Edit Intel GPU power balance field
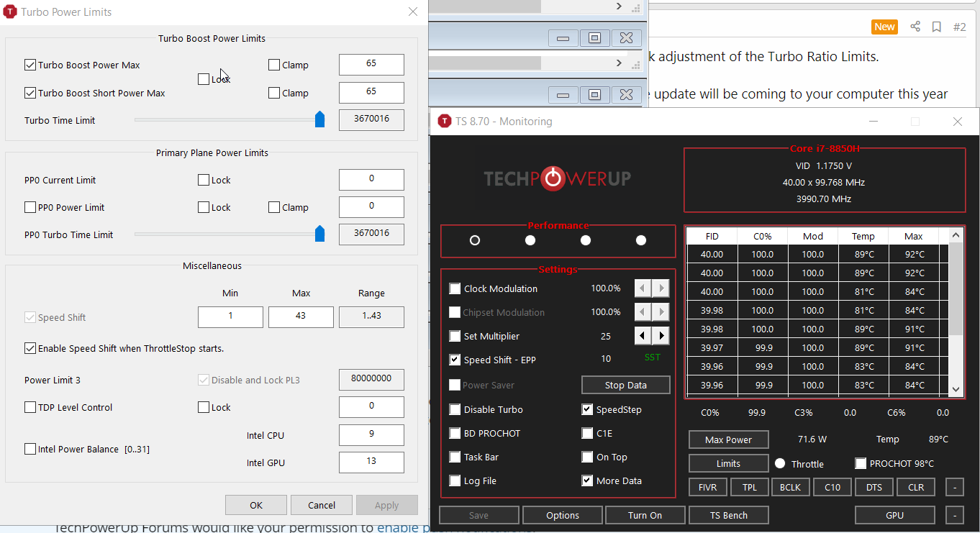 pos(371,462)
